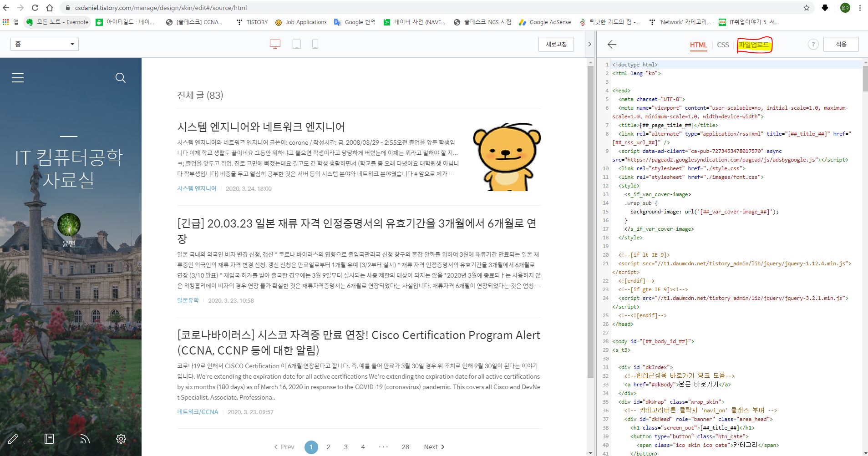Open the browser extension icon
Image resolution: width=868 pixels, height=456 pixels.
(x=825, y=8)
